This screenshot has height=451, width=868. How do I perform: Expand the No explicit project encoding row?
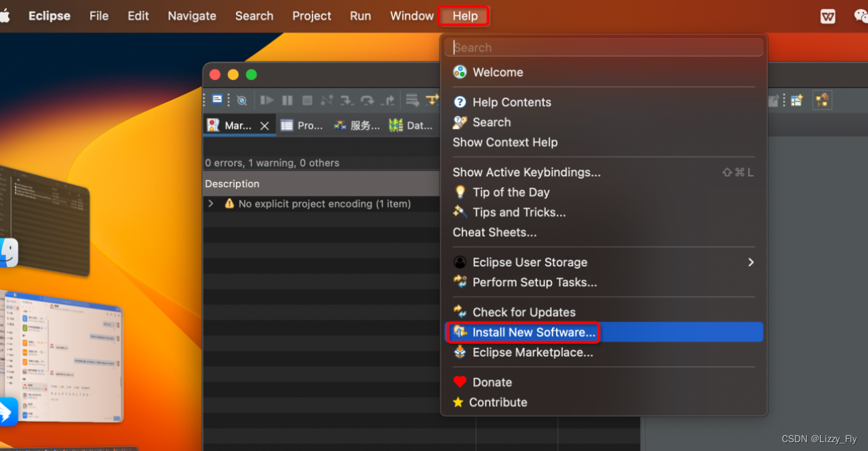pos(211,203)
